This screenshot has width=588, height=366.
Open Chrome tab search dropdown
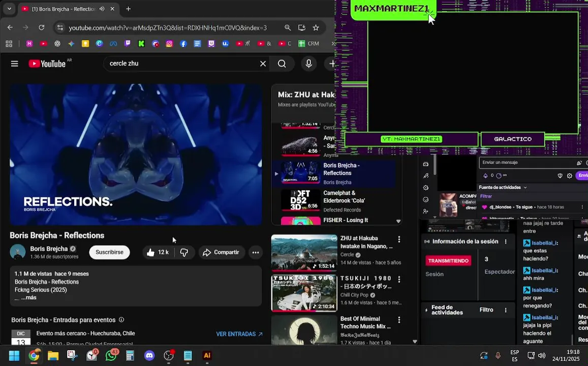9,9
